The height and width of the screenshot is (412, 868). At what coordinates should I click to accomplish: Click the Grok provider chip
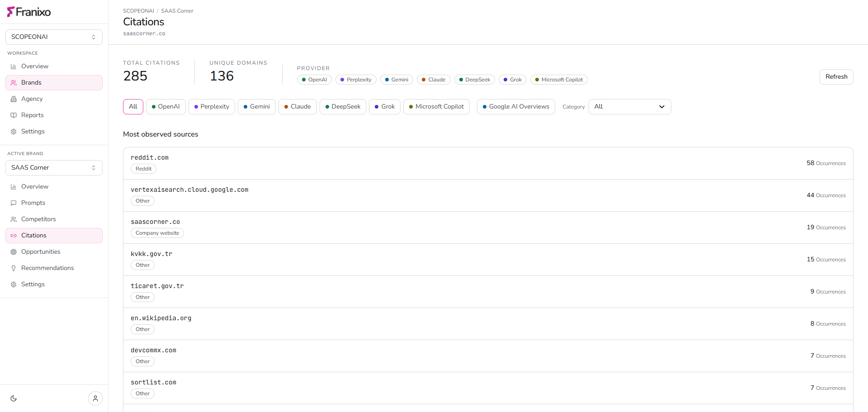click(513, 80)
